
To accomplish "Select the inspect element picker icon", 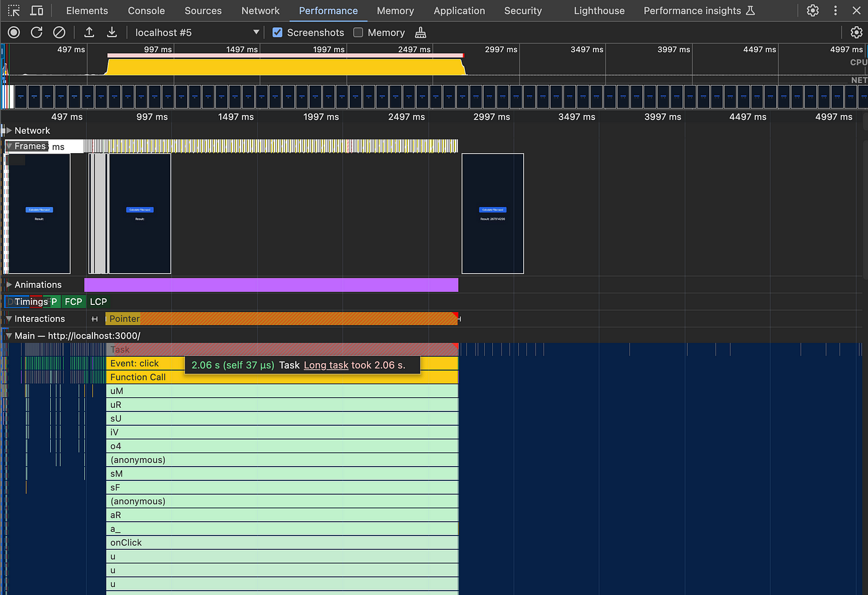I will click(14, 11).
